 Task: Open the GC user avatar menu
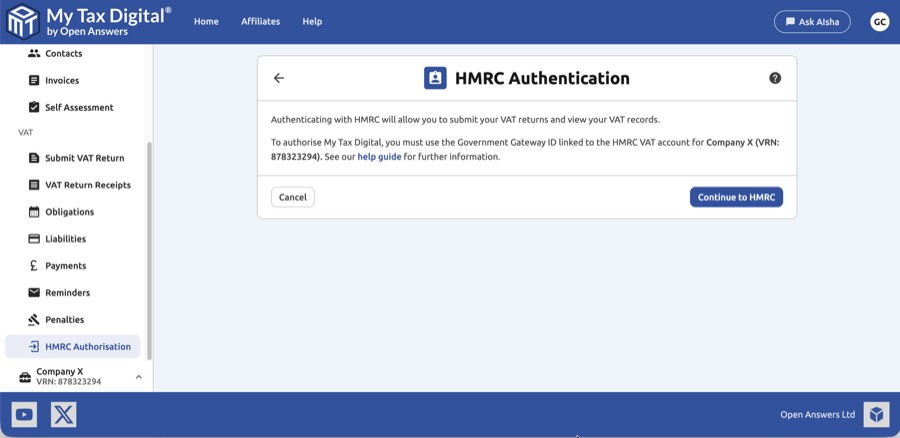tap(879, 22)
